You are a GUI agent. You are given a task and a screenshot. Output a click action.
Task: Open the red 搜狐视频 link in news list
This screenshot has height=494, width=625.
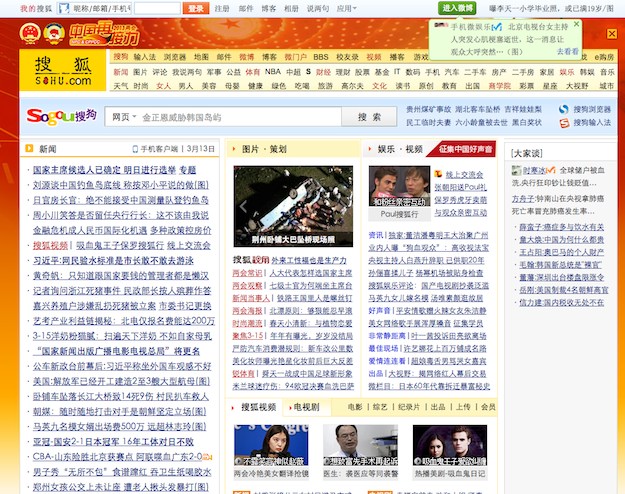(x=50, y=246)
